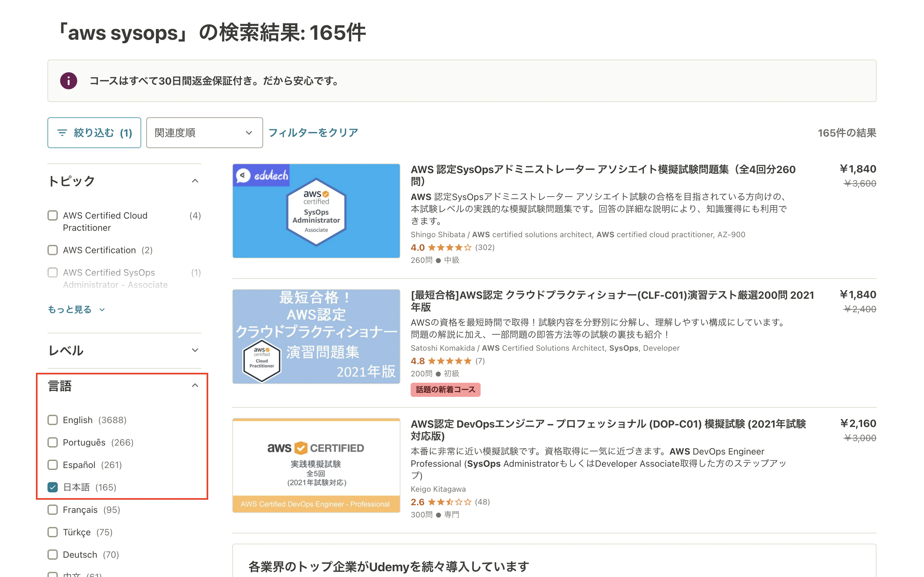
Task: Click the purple info icon in banner
Action: 69,81
